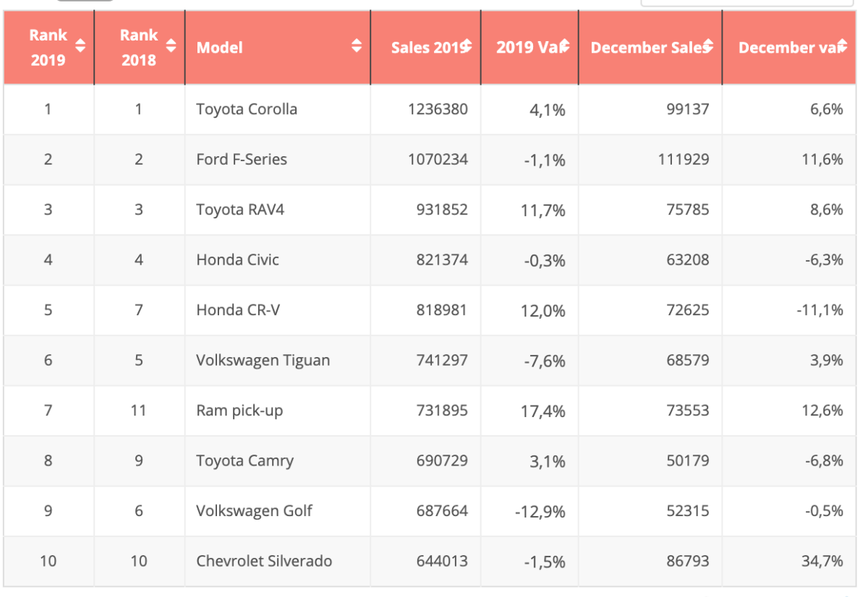Click 2019 Var column sort icon
Image resolution: width=868 pixels, height=597 pixels.
pos(565,46)
